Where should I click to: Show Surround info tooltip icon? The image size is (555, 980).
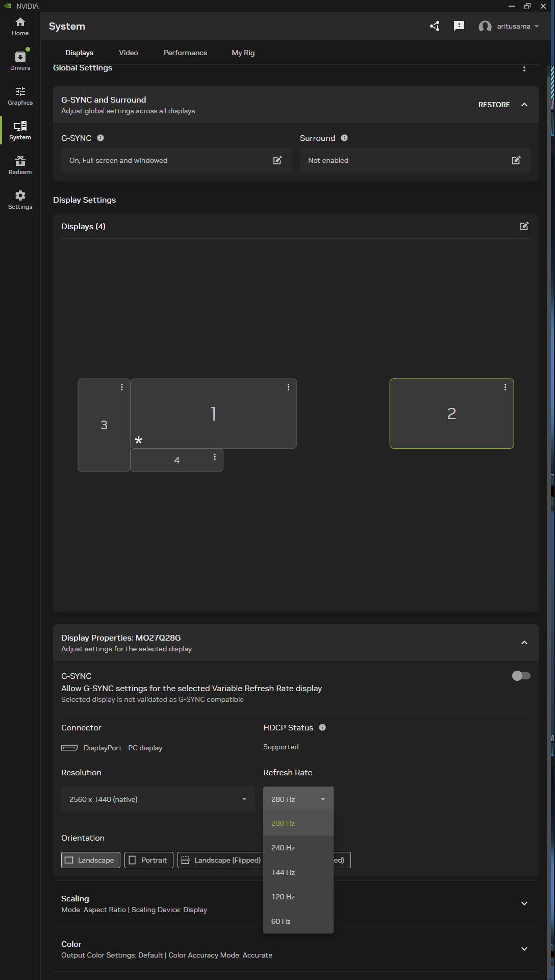click(344, 138)
